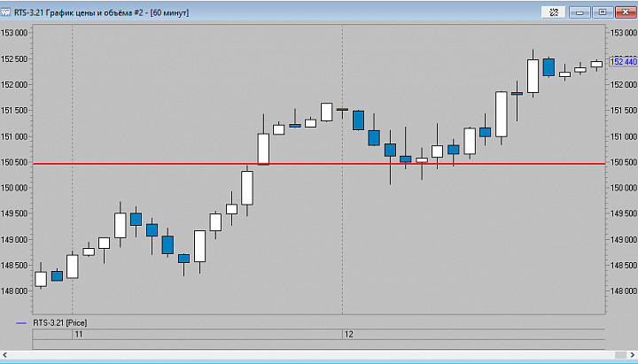Click the right scroll arrow of horizontal scrollbar
The image size is (638, 364).
(x=633, y=355)
